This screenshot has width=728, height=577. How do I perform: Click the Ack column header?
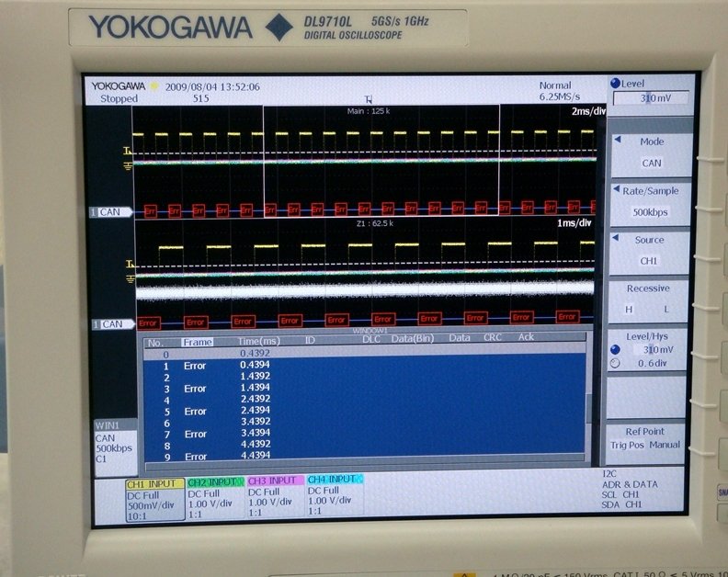[x=526, y=337]
